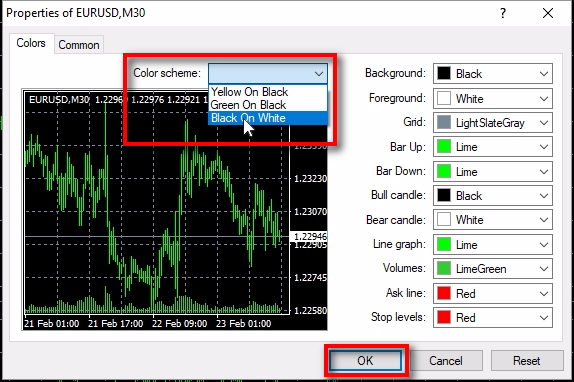
Task: Select Black On White scheme
Action: 268,118
